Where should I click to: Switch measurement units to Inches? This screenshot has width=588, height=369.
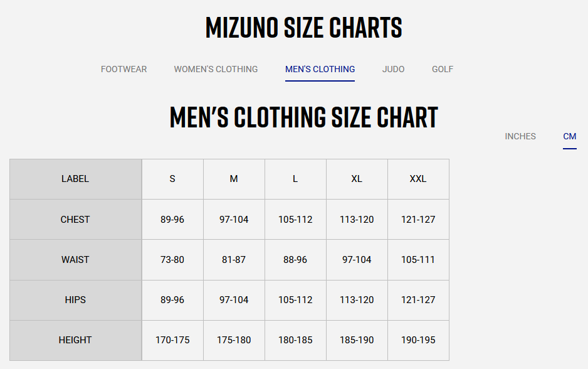tap(520, 136)
